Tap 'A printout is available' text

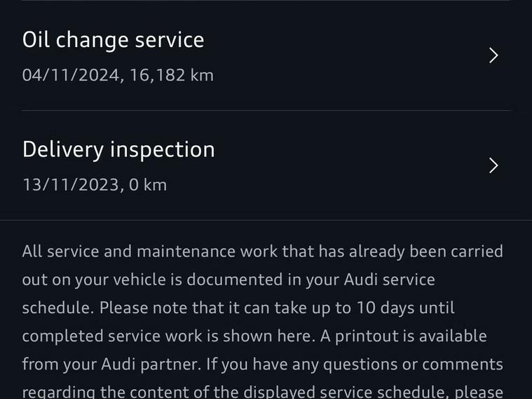coord(404,336)
